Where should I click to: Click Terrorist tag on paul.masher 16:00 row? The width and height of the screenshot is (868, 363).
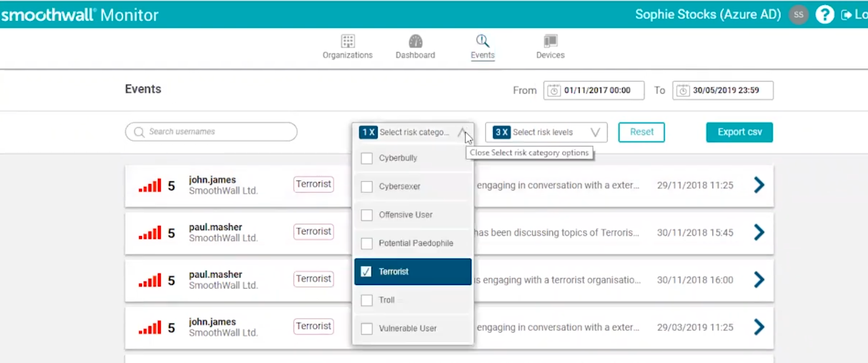[x=314, y=279]
